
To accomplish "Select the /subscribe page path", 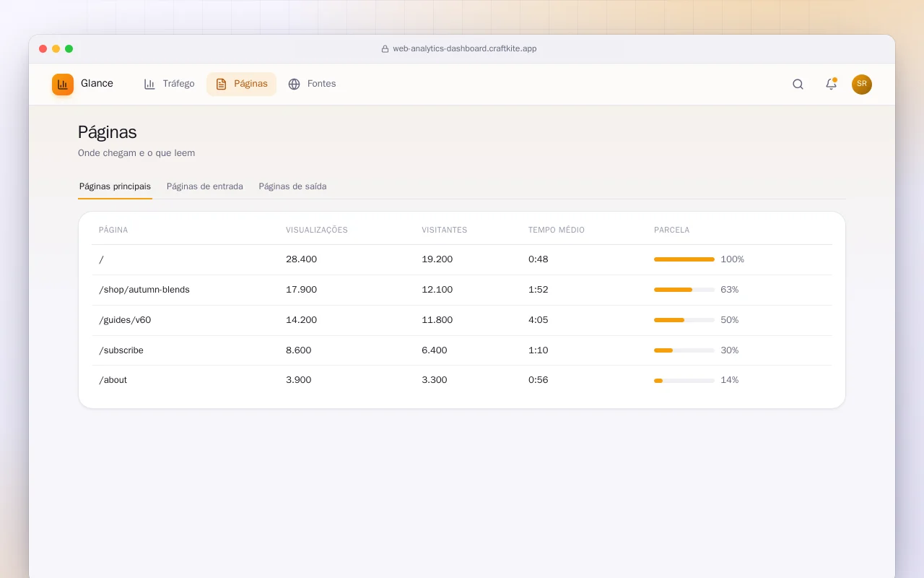I will coord(121,350).
